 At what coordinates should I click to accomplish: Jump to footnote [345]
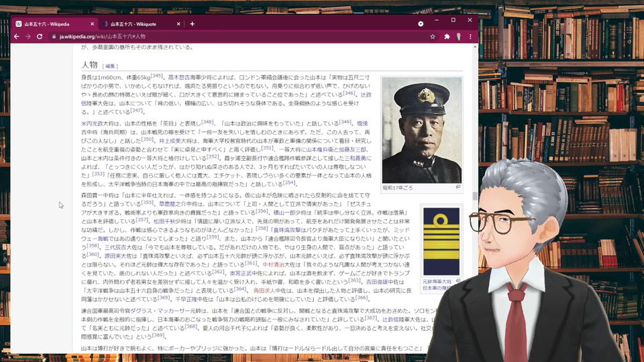pyautogui.click(x=156, y=76)
